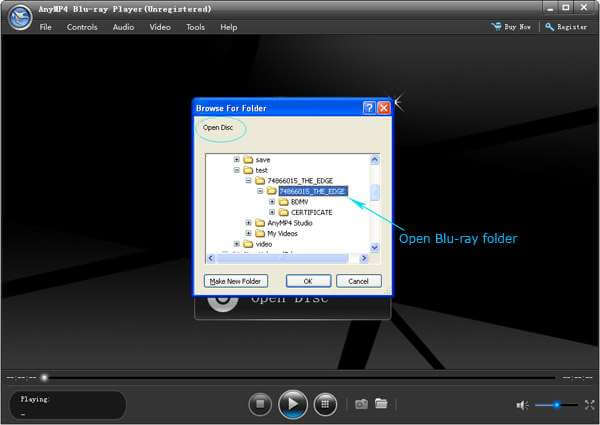Click the BDMV folder icon
This screenshot has height=425, width=600.
(284, 201)
